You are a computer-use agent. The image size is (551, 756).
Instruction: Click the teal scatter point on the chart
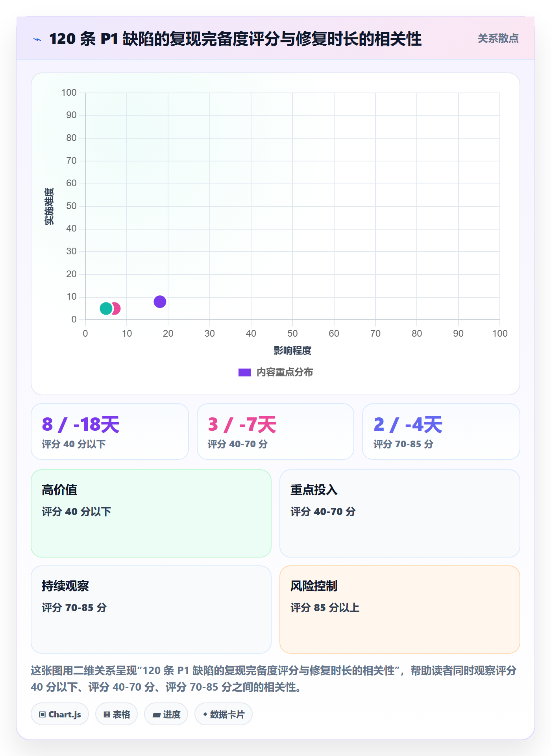click(x=106, y=308)
